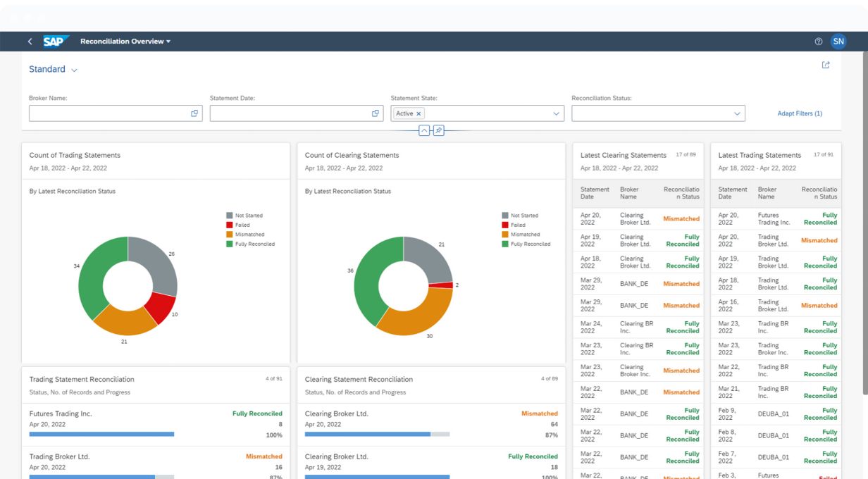Image resolution: width=868 pixels, height=479 pixels.
Task: Pin the filter header bar
Action: pyautogui.click(x=438, y=130)
